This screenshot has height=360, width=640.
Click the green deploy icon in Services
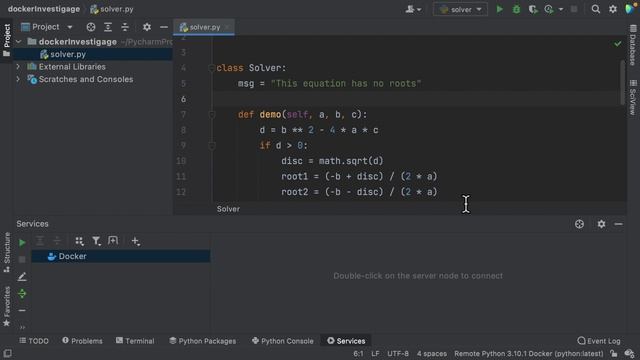[x=22, y=293]
